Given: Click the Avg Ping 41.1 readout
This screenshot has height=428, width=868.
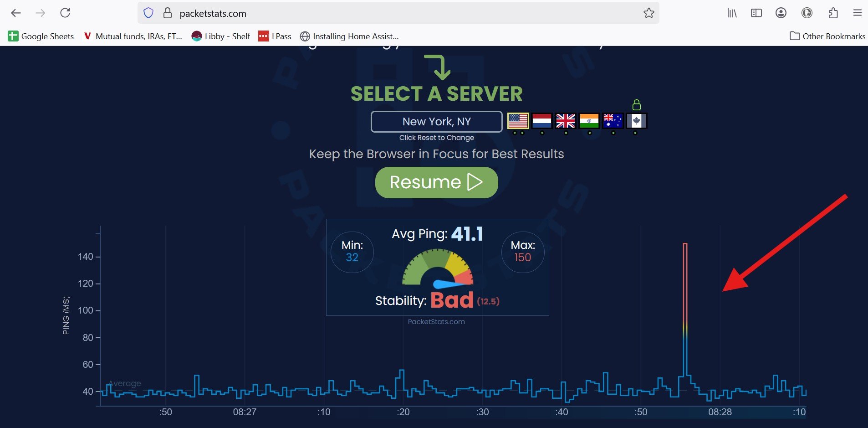Looking at the screenshot, I should pos(438,234).
